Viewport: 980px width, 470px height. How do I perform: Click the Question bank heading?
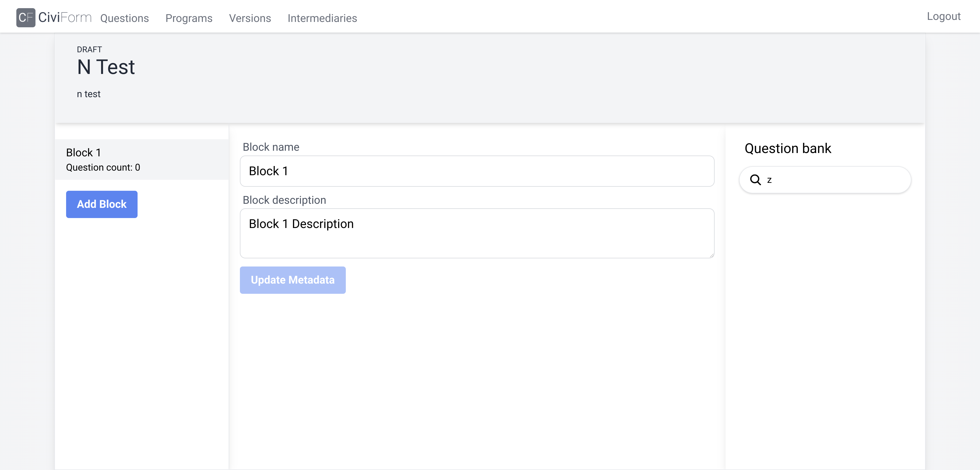click(787, 148)
